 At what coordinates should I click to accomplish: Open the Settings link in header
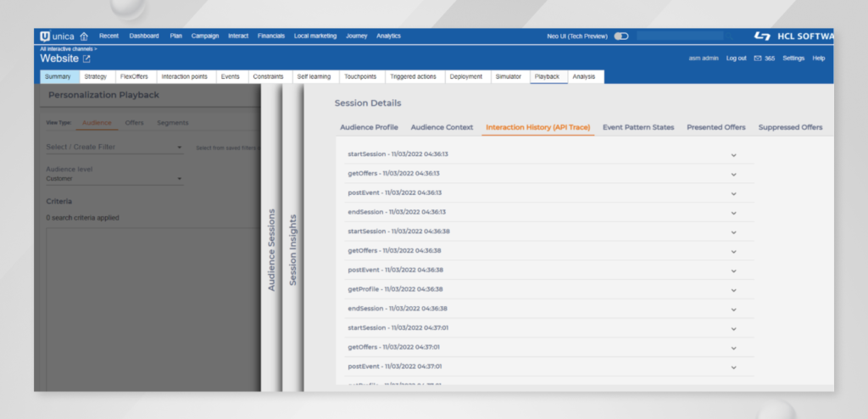point(793,59)
